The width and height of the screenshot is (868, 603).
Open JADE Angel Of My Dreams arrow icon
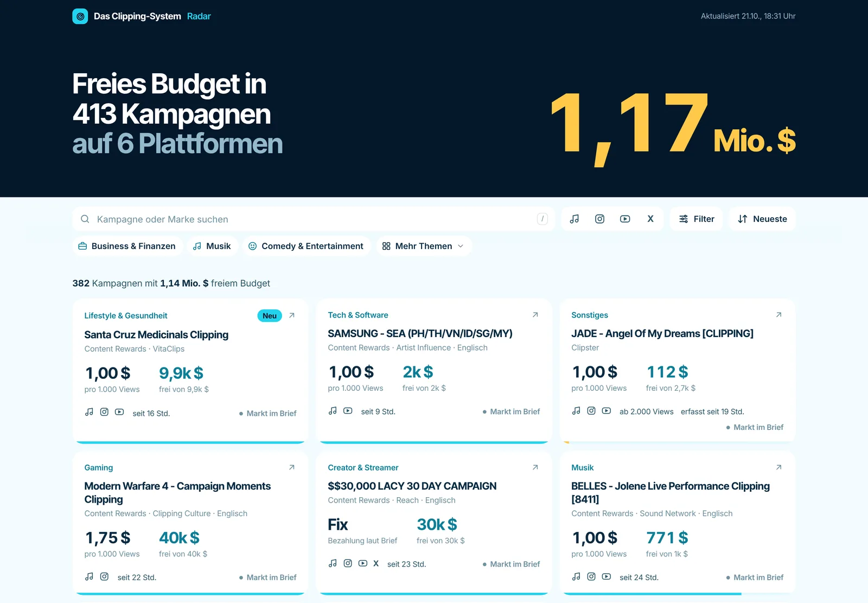pyautogui.click(x=779, y=315)
